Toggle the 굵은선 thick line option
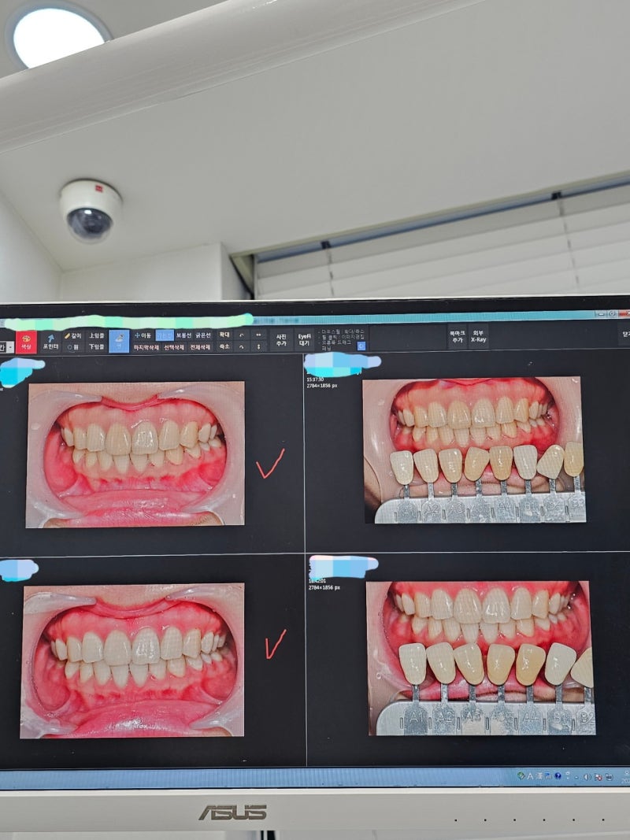The image size is (630, 840). click(202, 335)
